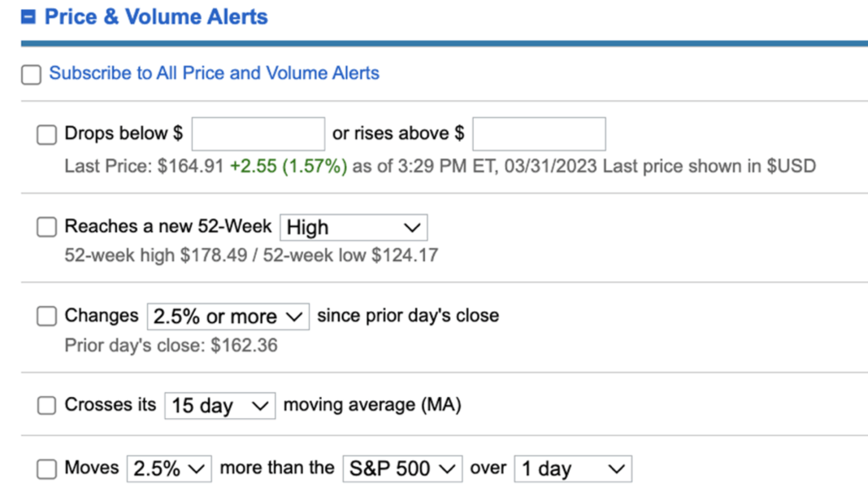Click the 'moving average (MA)' label text
Image resolution: width=868 pixels, height=488 pixels.
tap(372, 404)
